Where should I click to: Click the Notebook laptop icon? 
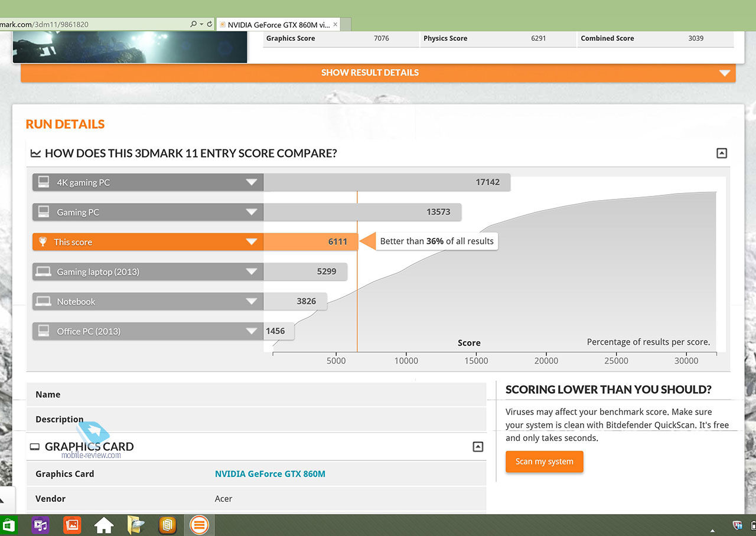tap(43, 301)
